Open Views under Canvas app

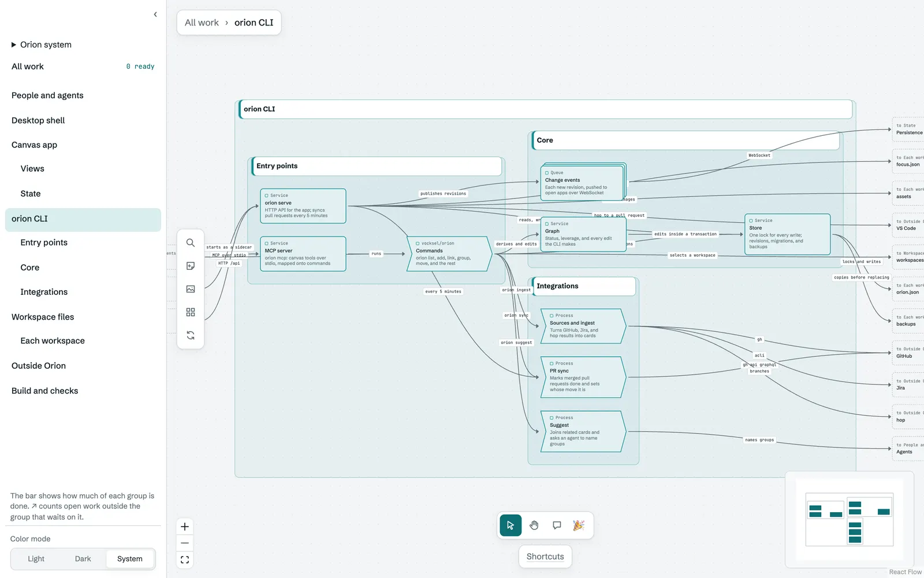pos(83,169)
